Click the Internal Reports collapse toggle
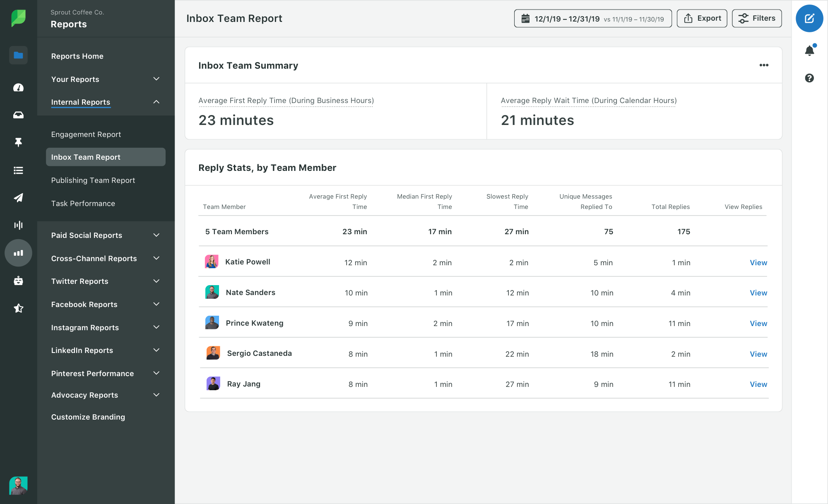The width and height of the screenshot is (828, 504). [x=156, y=102]
